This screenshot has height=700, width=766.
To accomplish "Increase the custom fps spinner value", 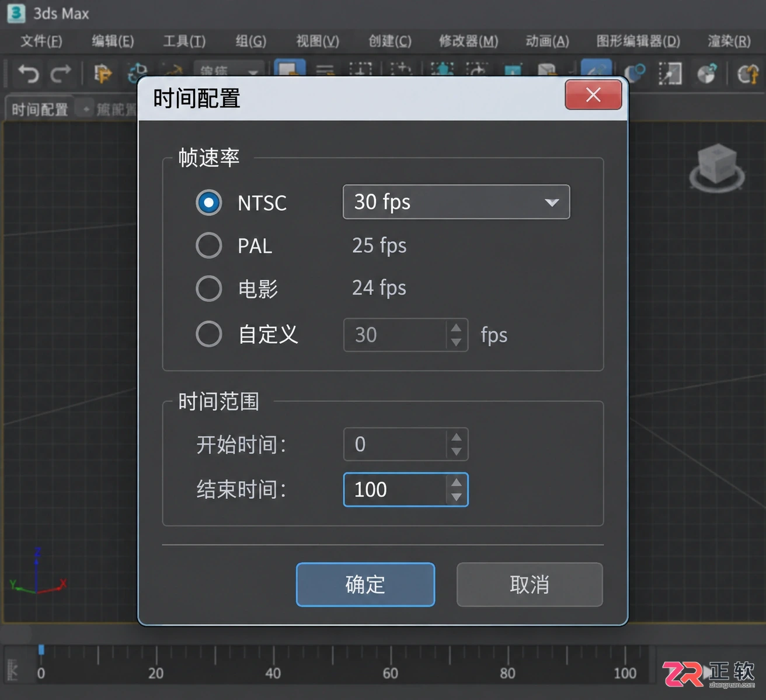I will click(456, 328).
